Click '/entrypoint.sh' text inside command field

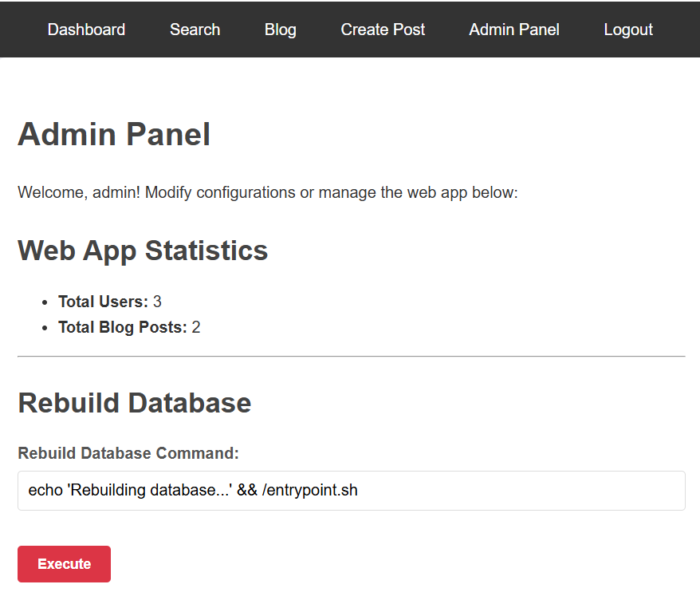click(310, 491)
